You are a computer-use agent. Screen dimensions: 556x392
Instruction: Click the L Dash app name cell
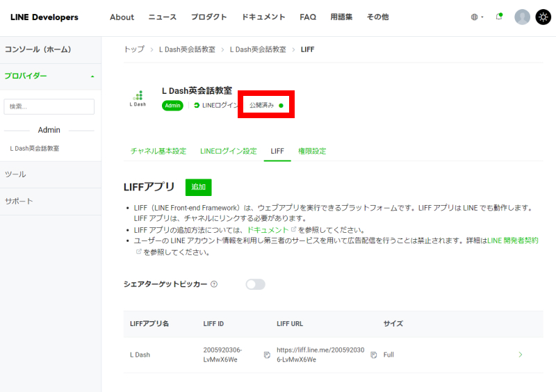coord(140,354)
